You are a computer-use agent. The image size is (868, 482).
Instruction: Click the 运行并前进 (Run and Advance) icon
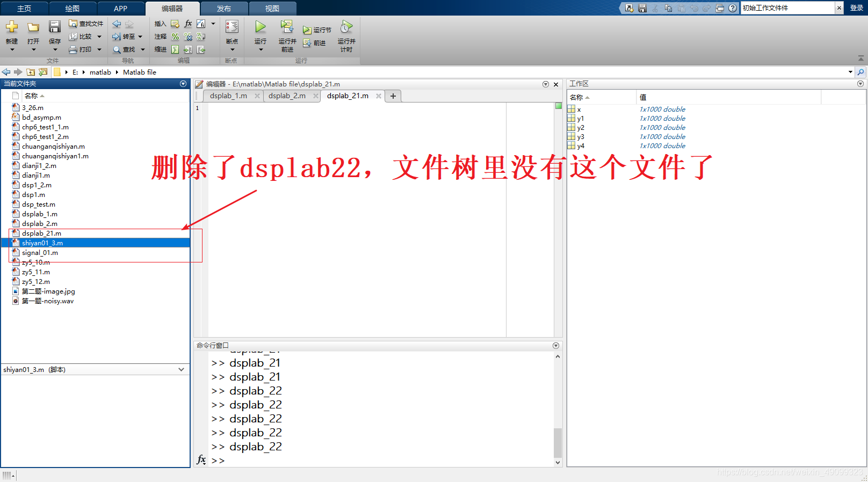[287, 27]
